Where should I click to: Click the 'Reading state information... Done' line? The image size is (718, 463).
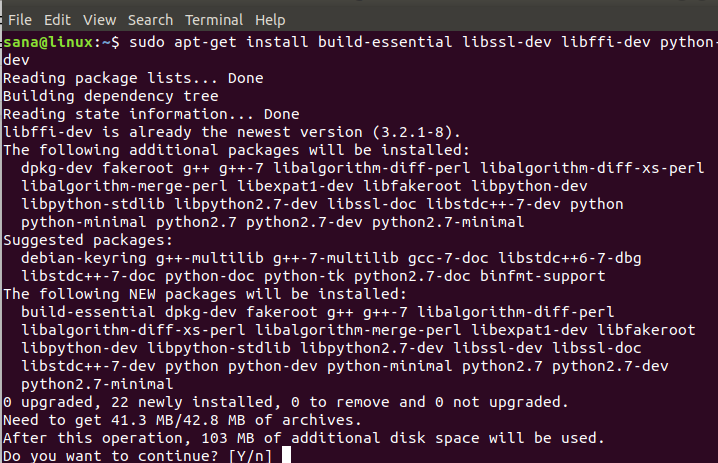point(150,114)
